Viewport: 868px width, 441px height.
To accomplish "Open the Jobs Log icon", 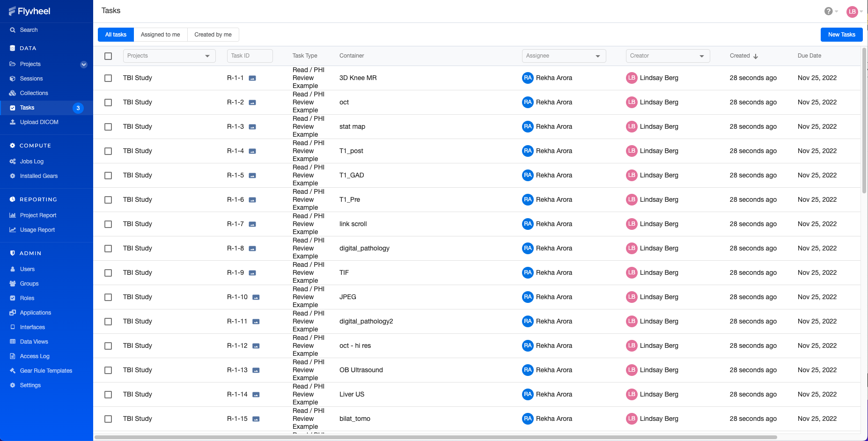I will pos(12,161).
